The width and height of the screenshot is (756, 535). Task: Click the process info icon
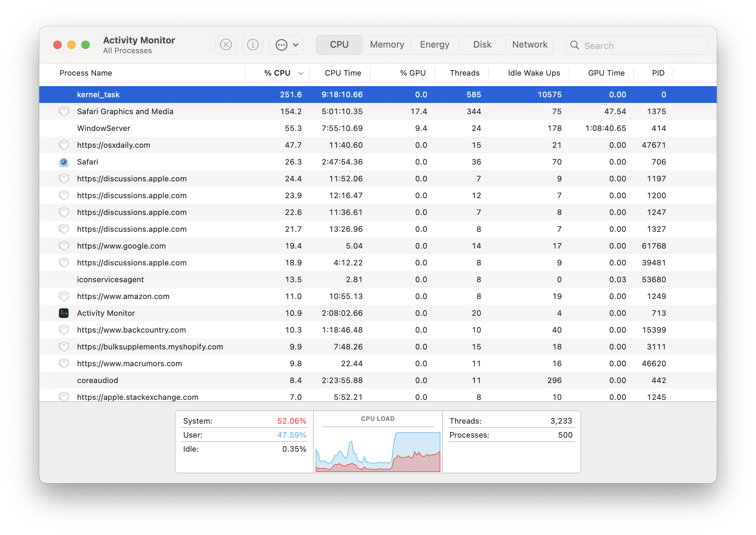253,45
